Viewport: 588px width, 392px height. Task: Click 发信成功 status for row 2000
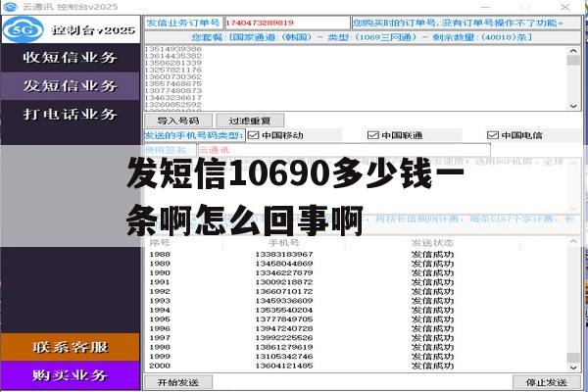pos(432,366)
